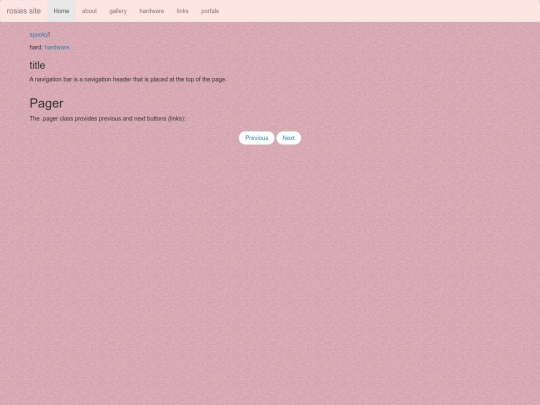The height and width of the screenshot is (405, 540).
Task: Open the portals nav item
Action: [x=210, y=11]
